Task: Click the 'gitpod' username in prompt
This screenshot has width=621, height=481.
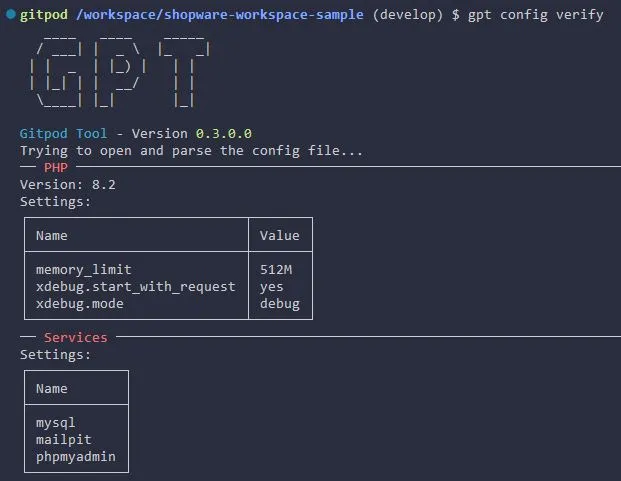Action: click(x=44, y=15)
